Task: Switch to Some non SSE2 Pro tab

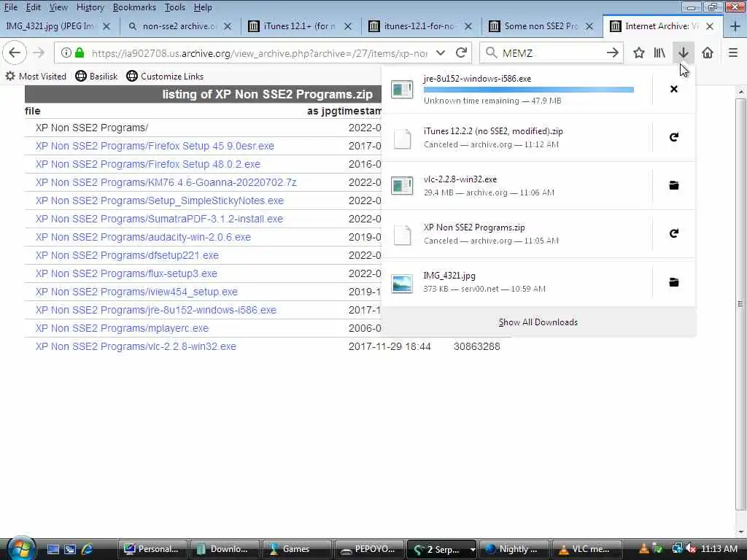Action: (542, 26)
